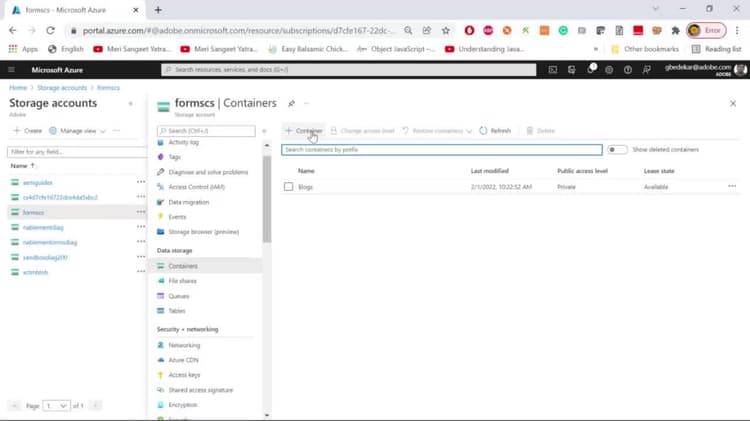This screenshot has width=750, height=421.
Task: Open the more options ellipsis beside the pin icon
Action: click(307, 103)
